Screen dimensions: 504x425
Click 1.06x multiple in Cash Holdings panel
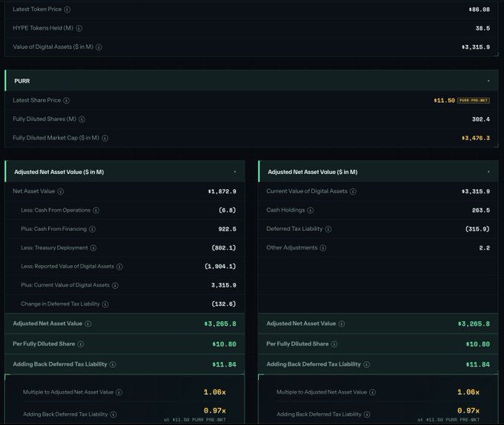(468, 392)
